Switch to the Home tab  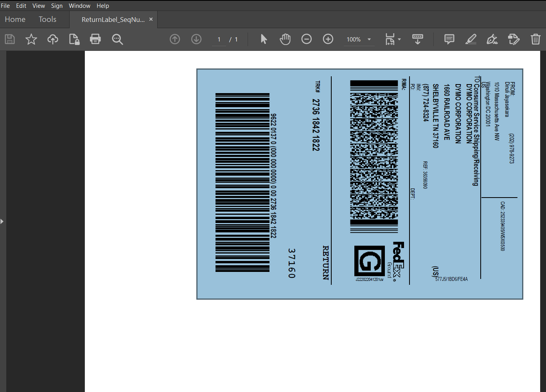15,19
